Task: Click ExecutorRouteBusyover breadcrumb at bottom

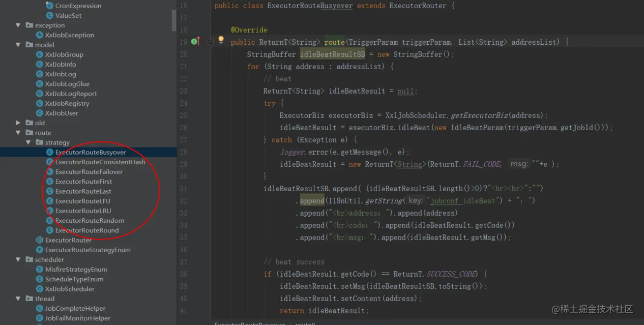Action: click(249, 323)
